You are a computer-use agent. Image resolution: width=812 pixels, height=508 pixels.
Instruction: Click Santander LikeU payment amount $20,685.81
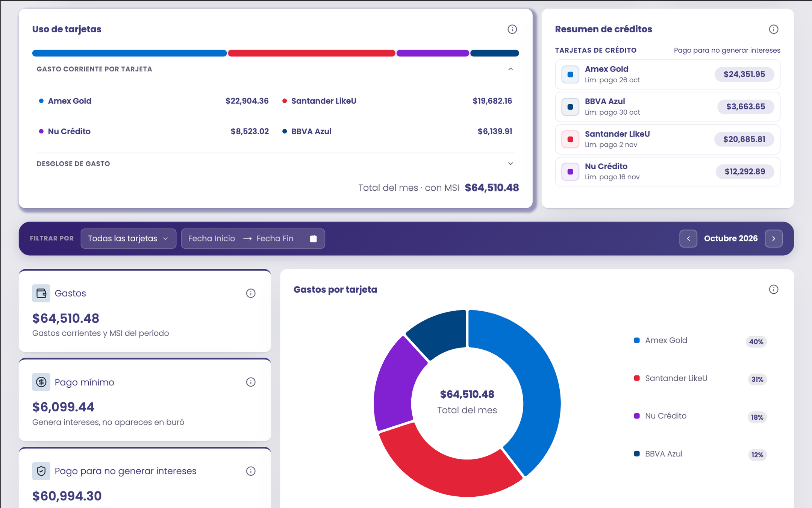coord(744,140)
